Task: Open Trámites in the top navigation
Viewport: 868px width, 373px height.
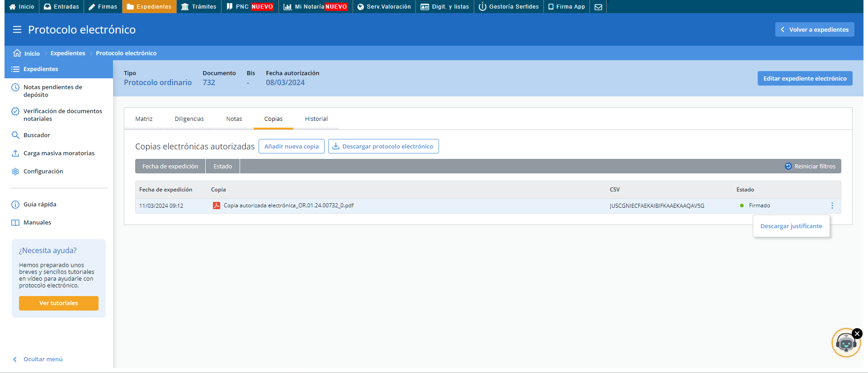Action: point(199,7)
